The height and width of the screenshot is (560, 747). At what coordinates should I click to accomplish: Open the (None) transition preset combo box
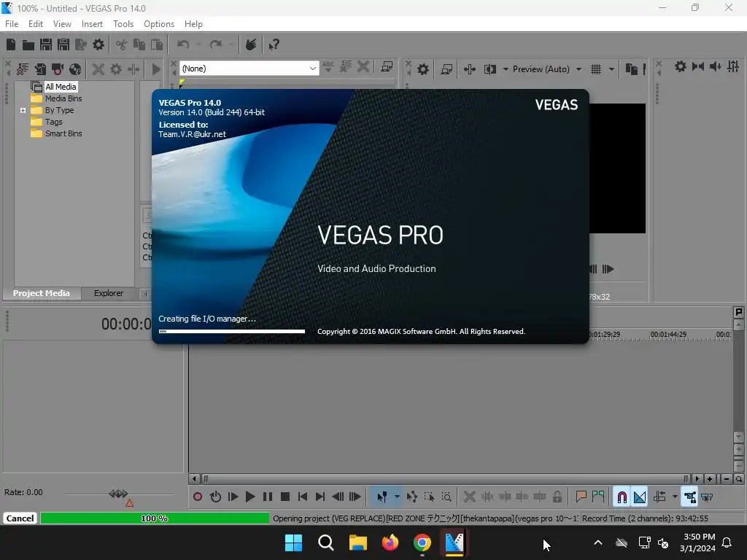[249, 69]
